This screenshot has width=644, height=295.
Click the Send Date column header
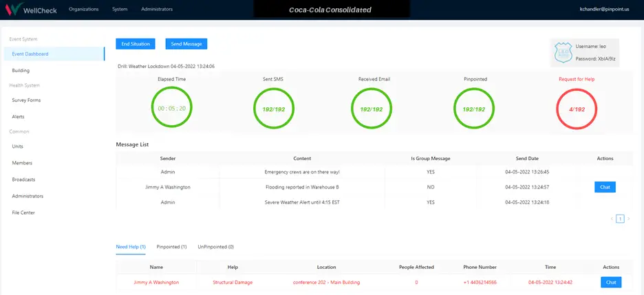pos(527,158)
